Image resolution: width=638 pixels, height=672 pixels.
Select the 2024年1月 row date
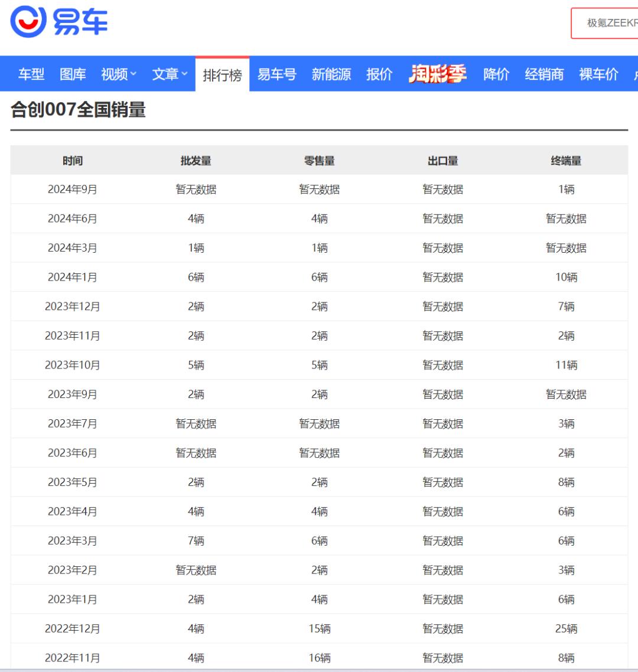[73, 277]
